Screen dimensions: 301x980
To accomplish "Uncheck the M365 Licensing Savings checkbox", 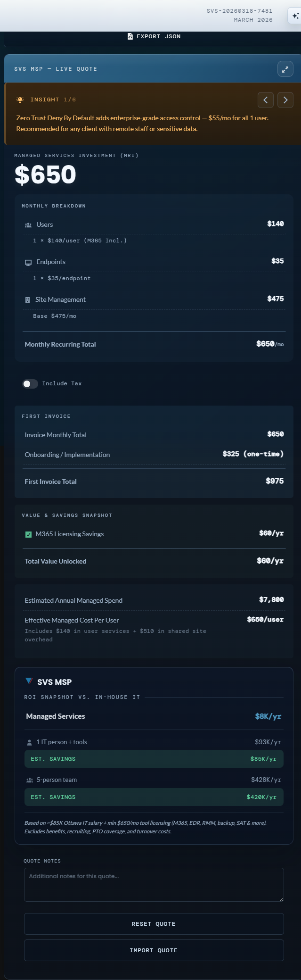I will point(28,534).
